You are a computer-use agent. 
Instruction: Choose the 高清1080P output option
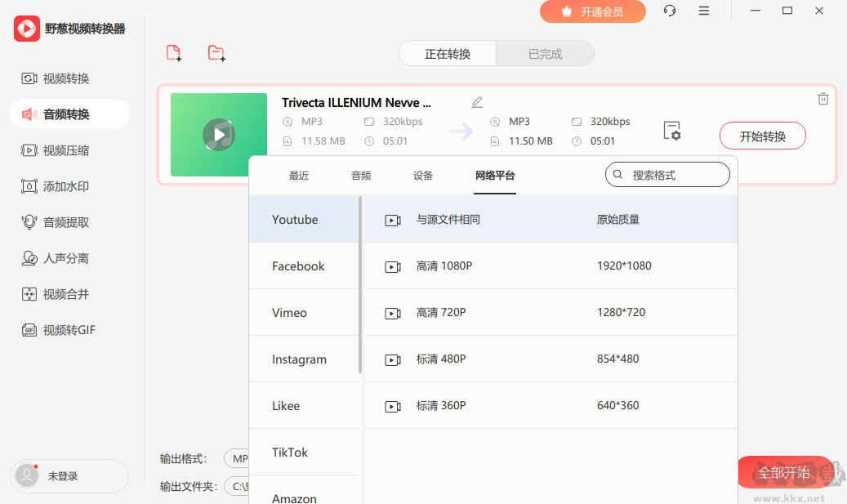point(490,265)
